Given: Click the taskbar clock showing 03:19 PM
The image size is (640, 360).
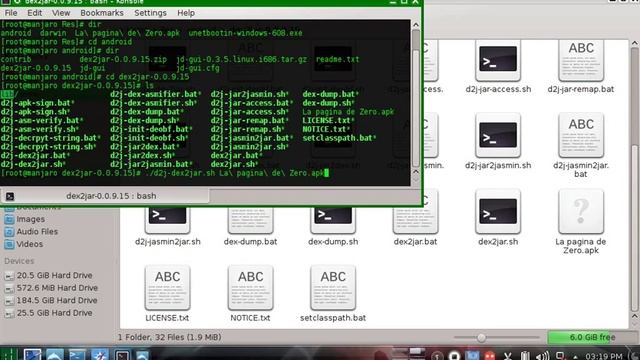Looking at the screenshot, I should [x=604, y=356].
